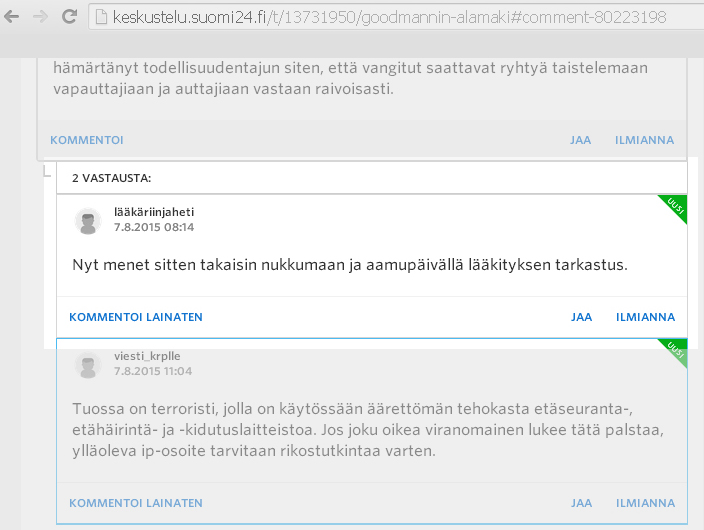
Task: Open profile name viesti_krplle
Action: (x=147, y=356)
